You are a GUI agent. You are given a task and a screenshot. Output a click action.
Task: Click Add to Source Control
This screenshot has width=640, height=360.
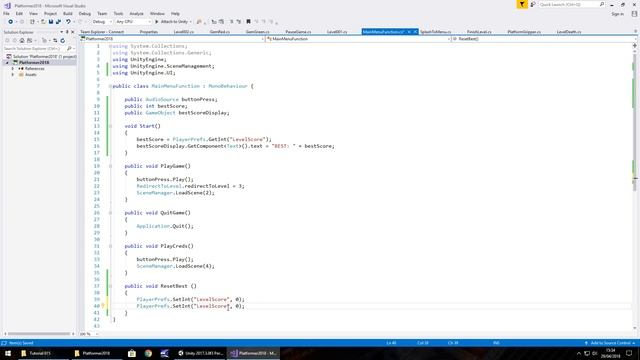click(x=611, y=343)
